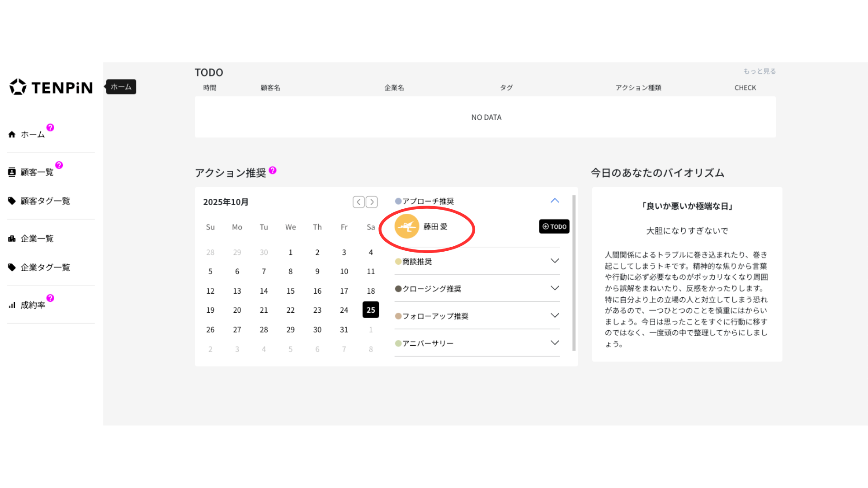Open the help icon beside アクション推奨 heading
This screenshot has height=488, width=868.
coord(272,170)
